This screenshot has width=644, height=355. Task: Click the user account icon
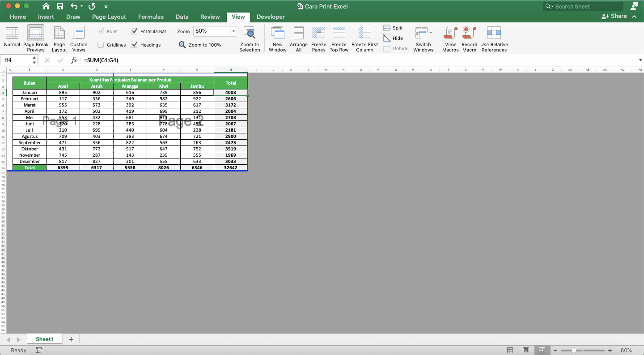634,6
